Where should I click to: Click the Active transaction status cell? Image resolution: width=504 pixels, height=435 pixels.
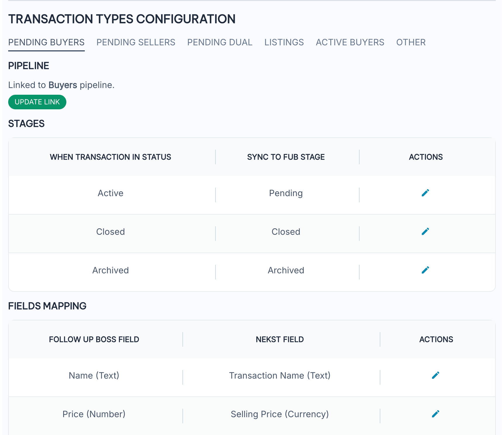click(110, 193)
